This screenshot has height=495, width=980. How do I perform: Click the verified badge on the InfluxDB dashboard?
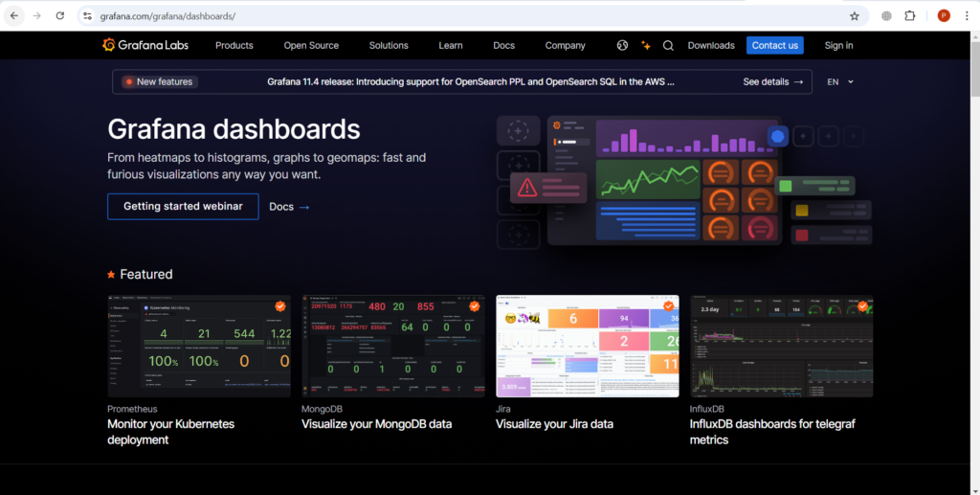(x=863, y=306)
